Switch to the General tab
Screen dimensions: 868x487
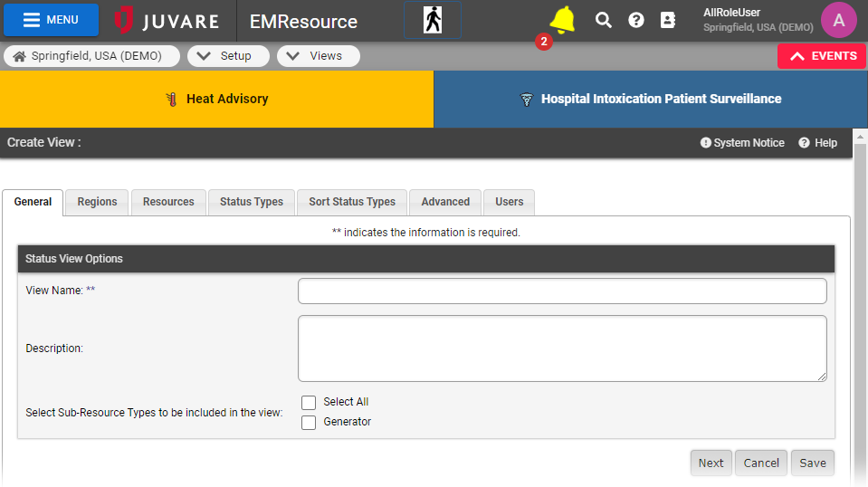[33, 202]
